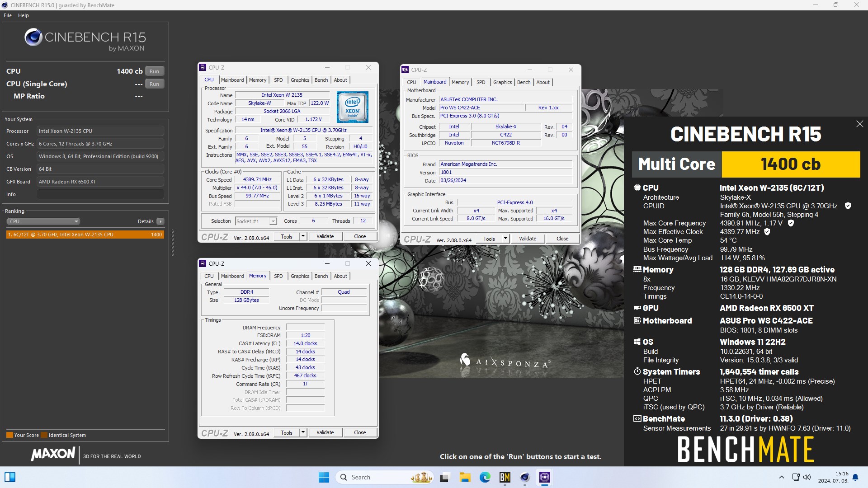Screen dimensions: 868x488
Task: Click Validate in Mainboard CPU-Z window
Action: coord(528,239)
